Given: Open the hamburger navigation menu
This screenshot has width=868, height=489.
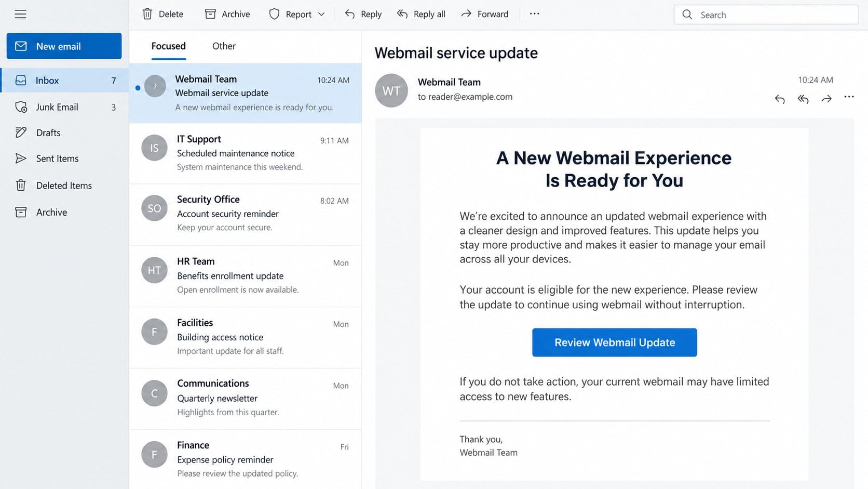Looking at the screenshot, I should (20, 14).
